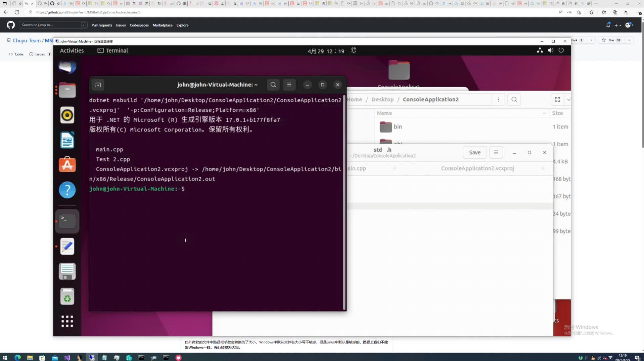Open Issues in GitHub top navigation
The height and width of the screenshot is (361, 644).
coord(121,25)
